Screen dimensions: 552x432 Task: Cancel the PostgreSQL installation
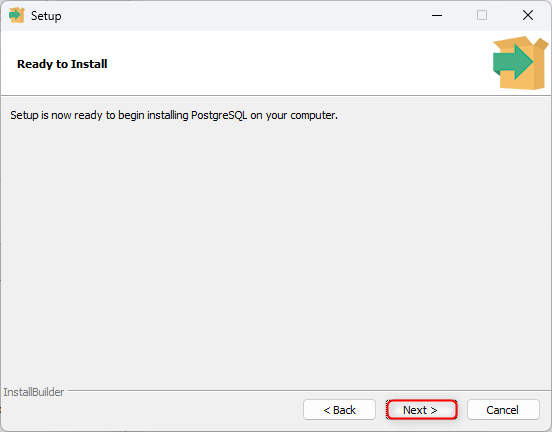503,410
